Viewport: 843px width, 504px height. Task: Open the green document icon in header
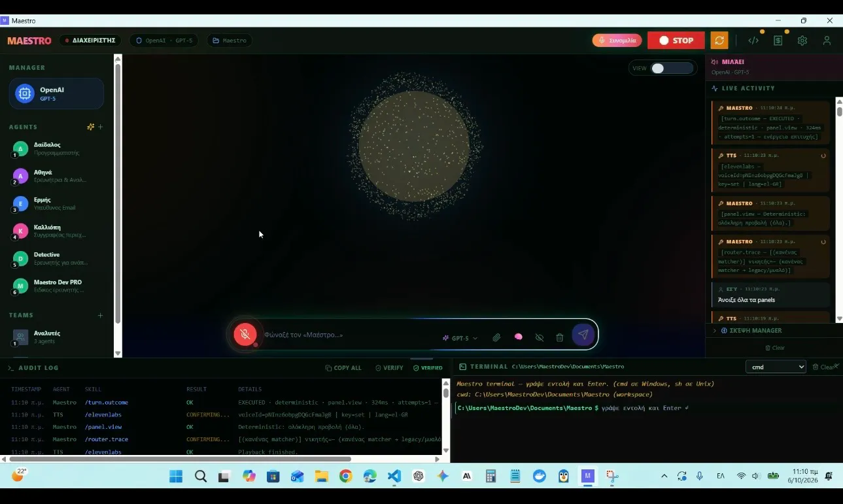pos(778,41)
